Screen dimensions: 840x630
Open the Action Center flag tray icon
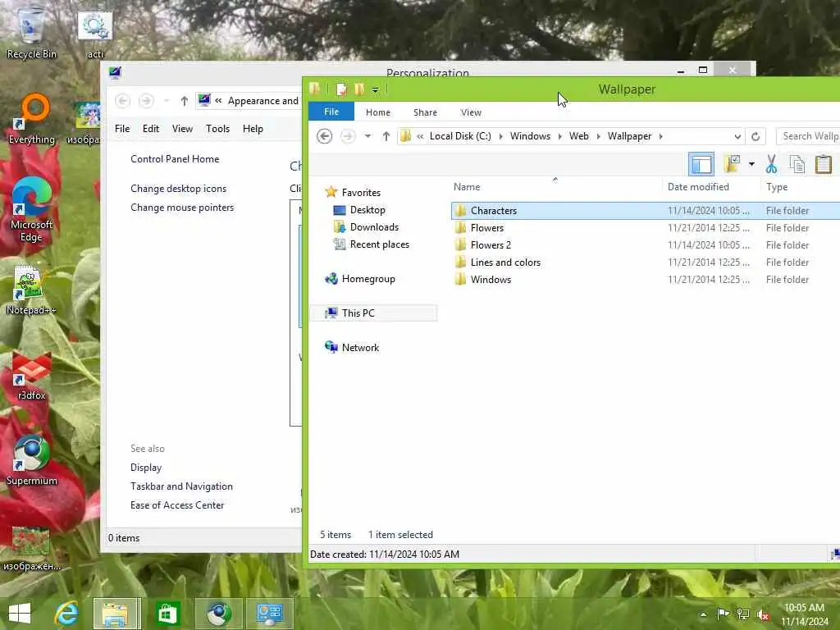(x=723, y=614)
